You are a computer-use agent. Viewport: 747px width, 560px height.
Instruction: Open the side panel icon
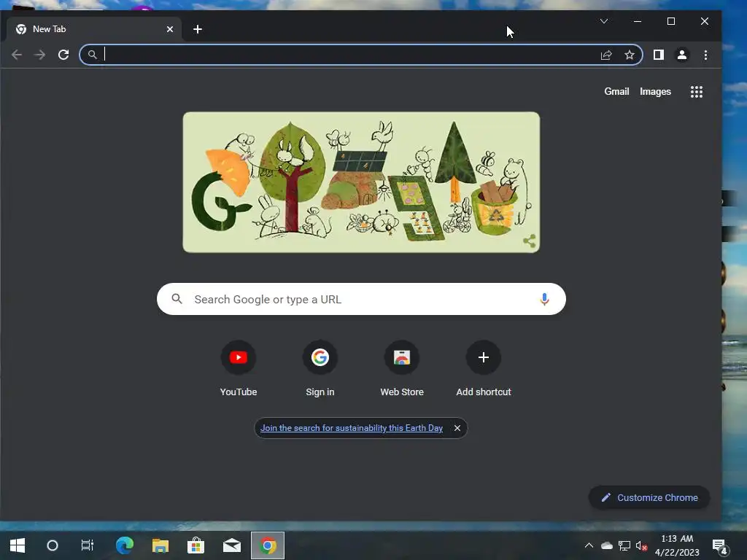coord(659,55)
